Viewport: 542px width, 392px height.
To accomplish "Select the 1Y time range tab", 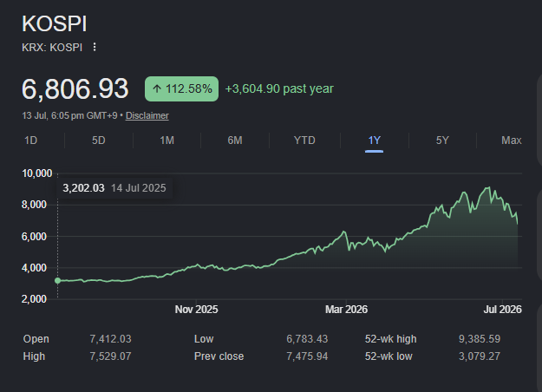I will click(x=374, y=140).
